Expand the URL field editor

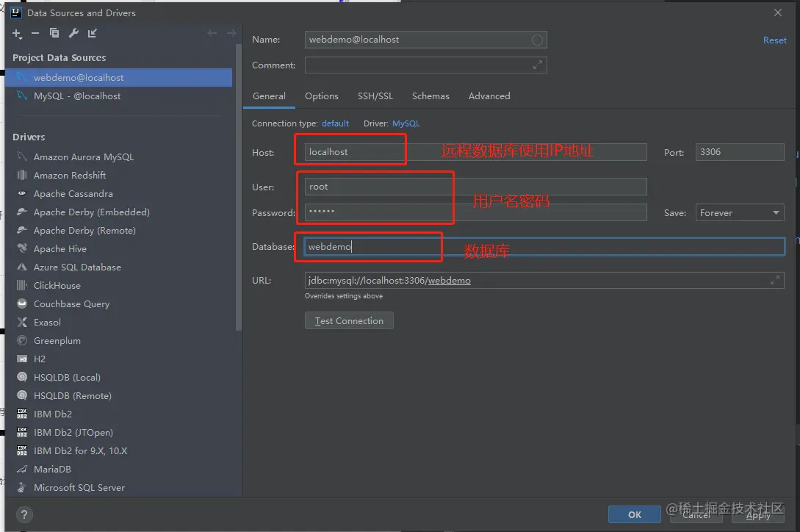click(x=775, y=280)
